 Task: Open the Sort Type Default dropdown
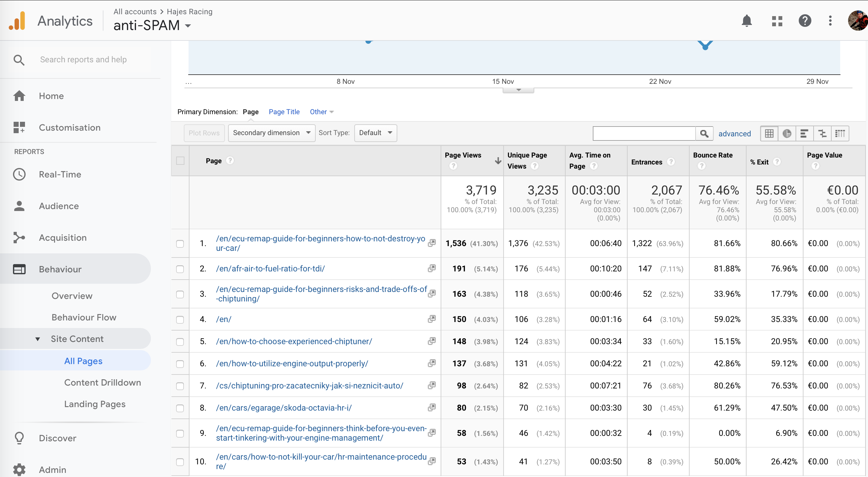pyautogui.click(x=375, y=133)
